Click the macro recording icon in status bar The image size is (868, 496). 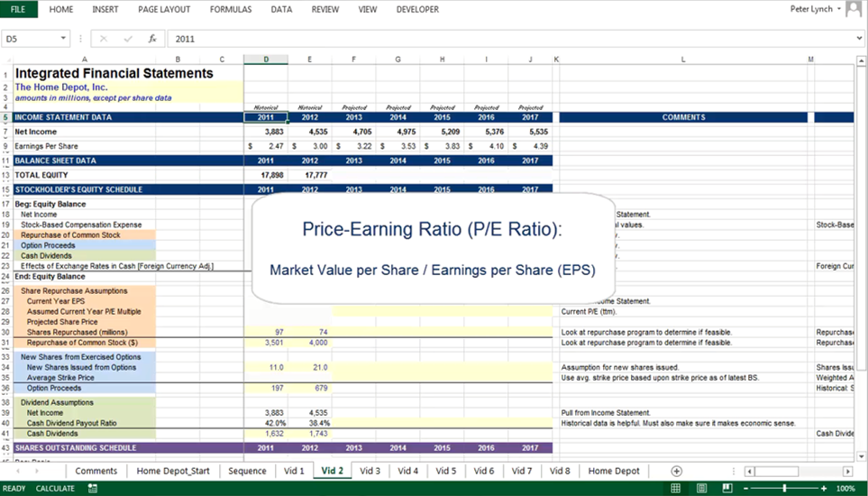93,488
